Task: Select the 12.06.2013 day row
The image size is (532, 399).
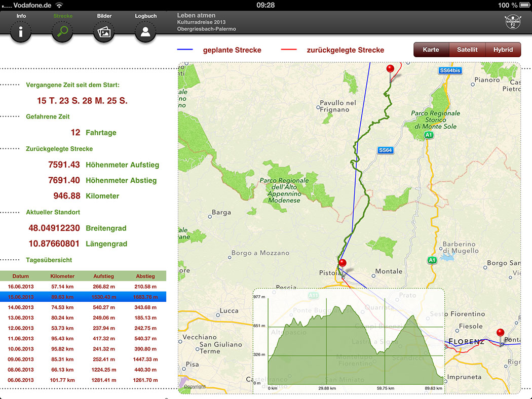Action: (x=83, y=328)
